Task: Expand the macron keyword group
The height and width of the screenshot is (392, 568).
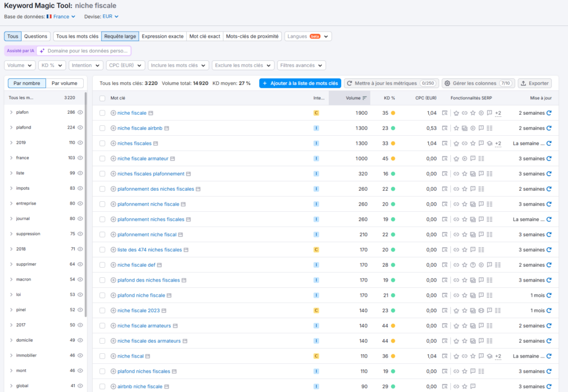Action: (x=11, y=279)
